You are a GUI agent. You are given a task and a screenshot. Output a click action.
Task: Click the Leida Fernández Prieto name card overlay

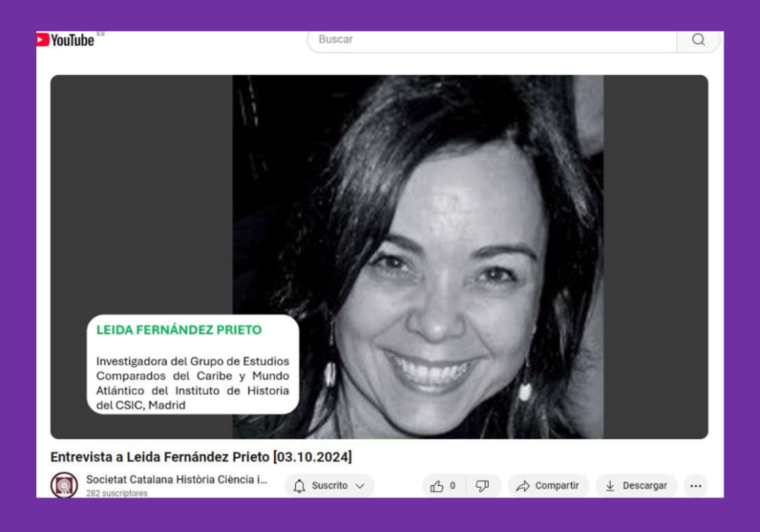pos(192,364)
